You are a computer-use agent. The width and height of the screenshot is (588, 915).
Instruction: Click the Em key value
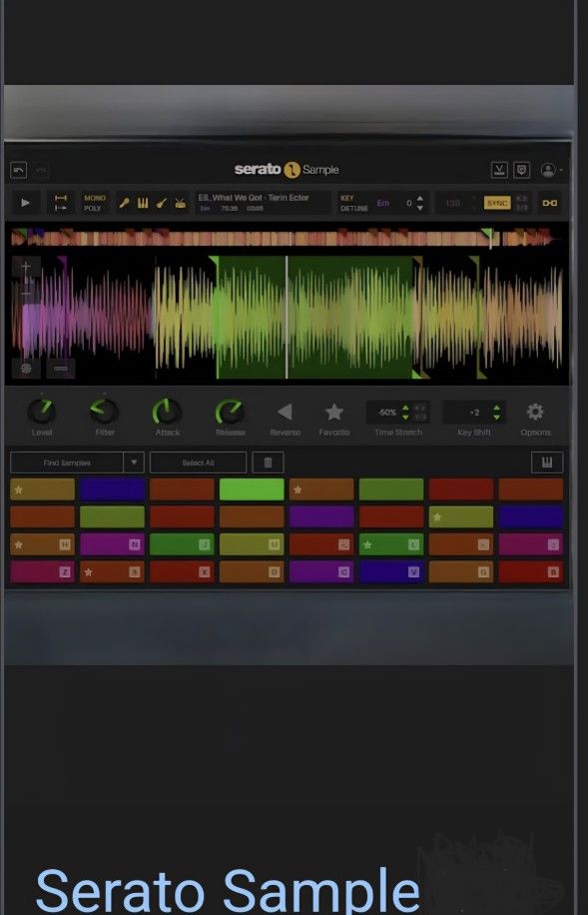tap(382, 203)
